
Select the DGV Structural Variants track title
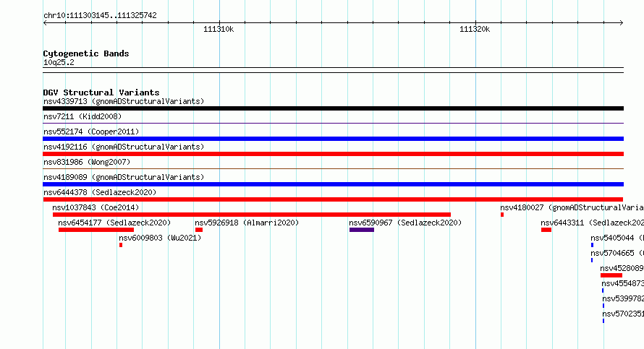[x=101, y=92]
